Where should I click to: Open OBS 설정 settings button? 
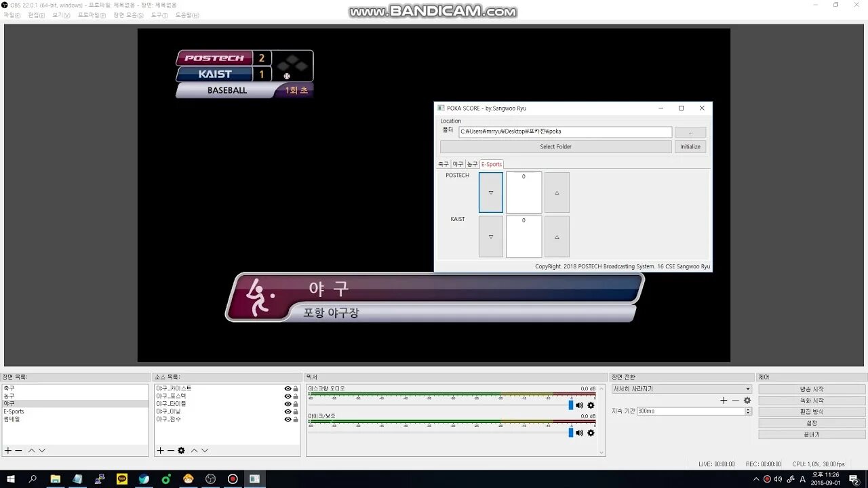(812, 423)
